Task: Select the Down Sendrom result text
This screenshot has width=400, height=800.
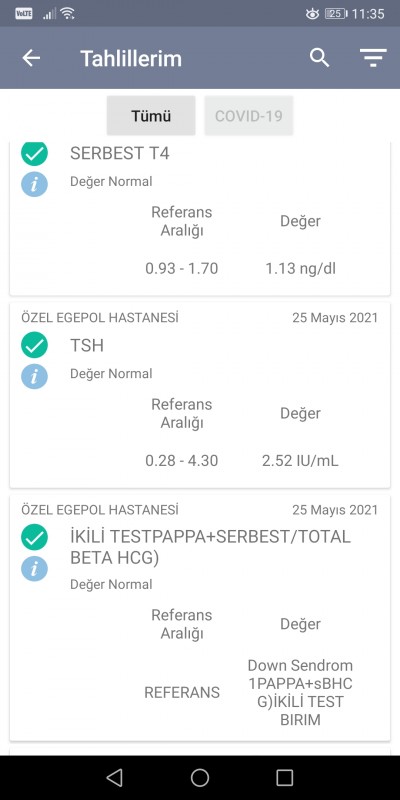Action: pos(300,693)
